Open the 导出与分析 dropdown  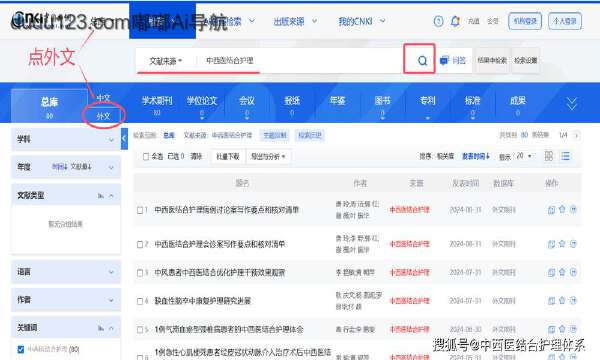(268, 156)
